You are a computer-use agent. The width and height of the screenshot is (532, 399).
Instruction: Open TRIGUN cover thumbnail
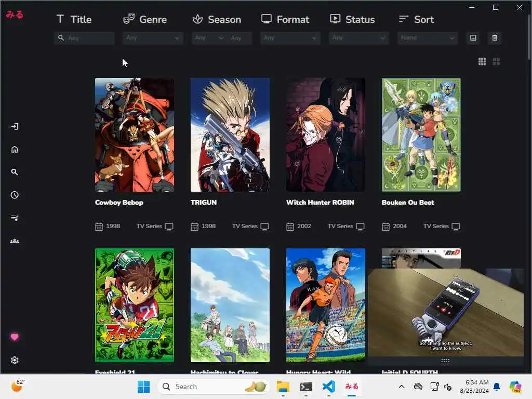[230, 135]
